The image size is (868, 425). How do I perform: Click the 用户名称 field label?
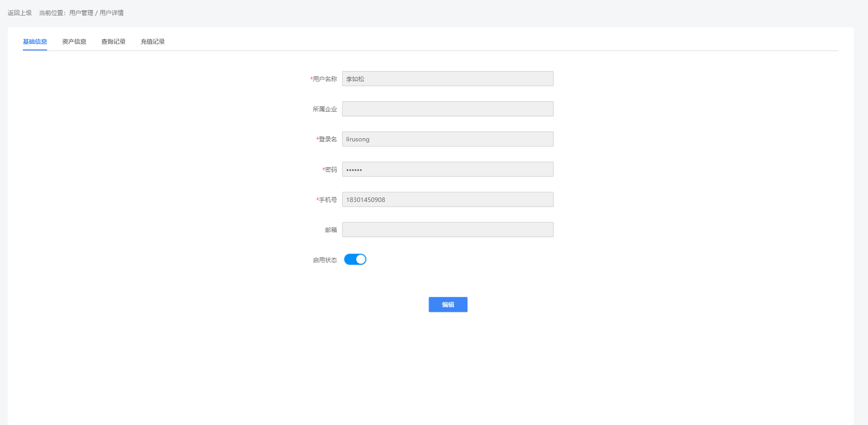click(324, 79)
